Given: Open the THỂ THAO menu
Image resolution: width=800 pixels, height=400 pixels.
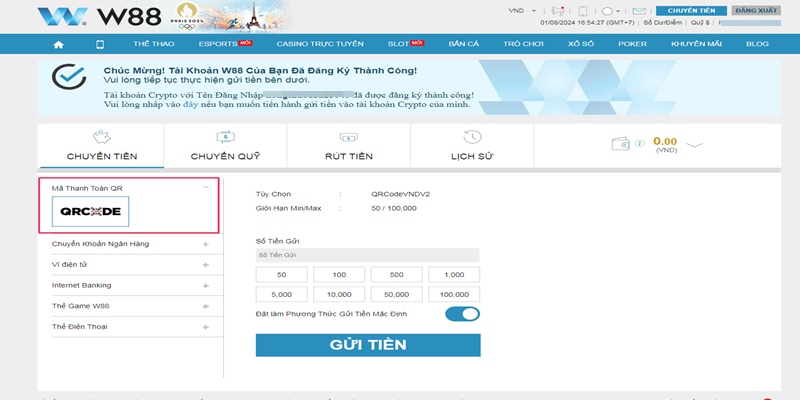Looking at the screenshot, I should pyautogui.click(x=154, y=44).
